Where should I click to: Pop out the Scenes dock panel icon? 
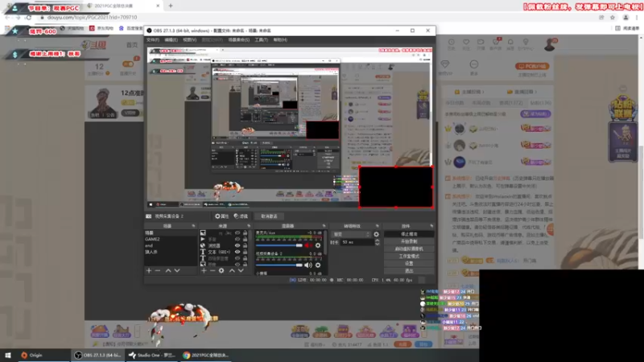(193, 226)
